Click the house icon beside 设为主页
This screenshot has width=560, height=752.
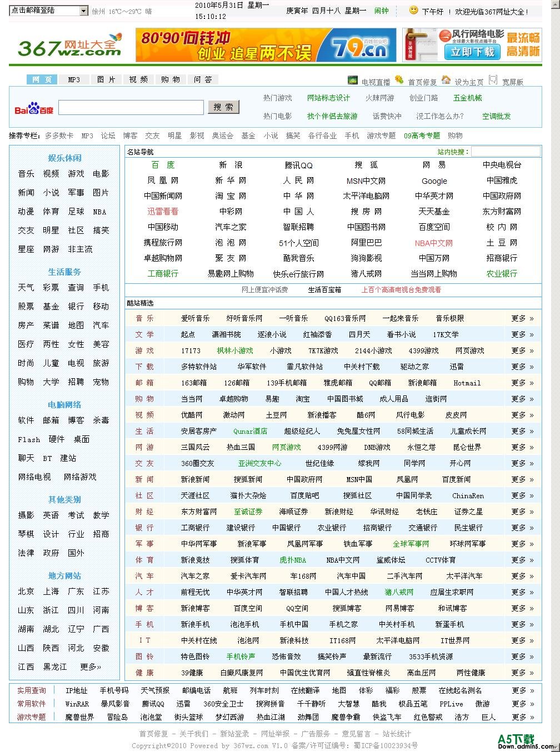(446, 80)
